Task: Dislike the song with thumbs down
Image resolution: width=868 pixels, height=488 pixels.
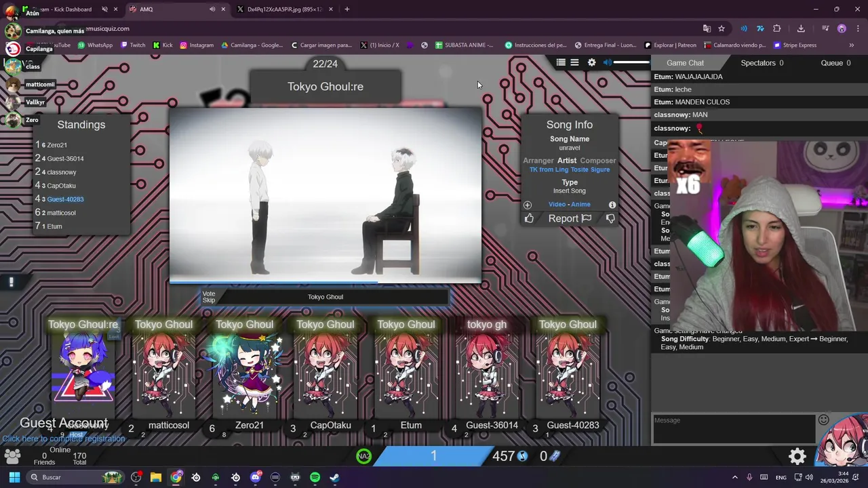Action: [x=610, y=218]
